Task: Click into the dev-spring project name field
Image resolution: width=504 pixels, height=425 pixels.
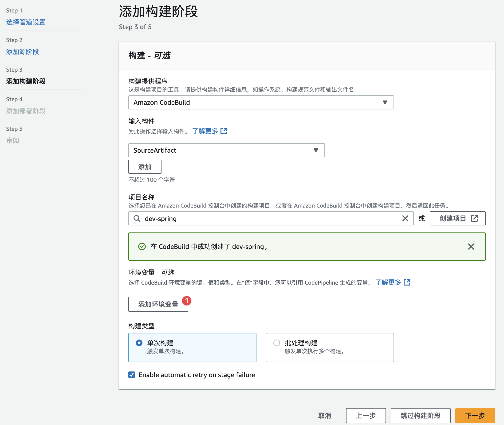Action: [x=265, y=219]
